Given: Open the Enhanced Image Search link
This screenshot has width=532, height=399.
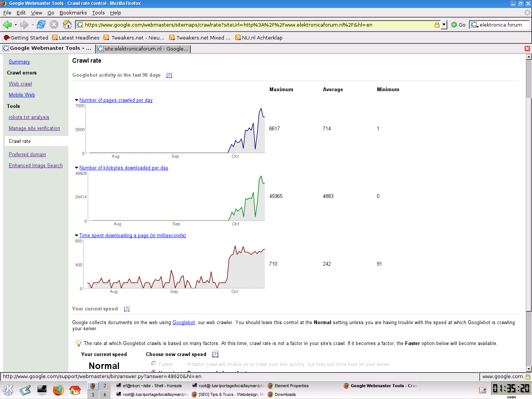Looking at the screenshot, I should [36, 166].
